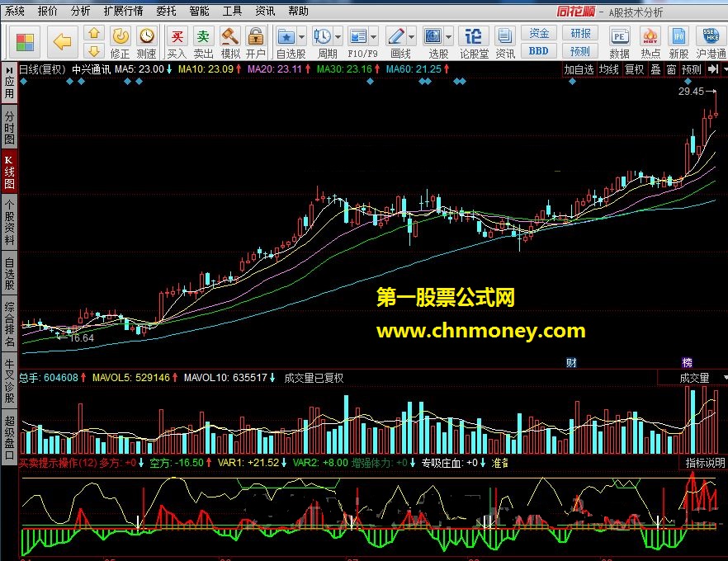Switch to the 个股资料 sidebar tab

click(9, 222)
